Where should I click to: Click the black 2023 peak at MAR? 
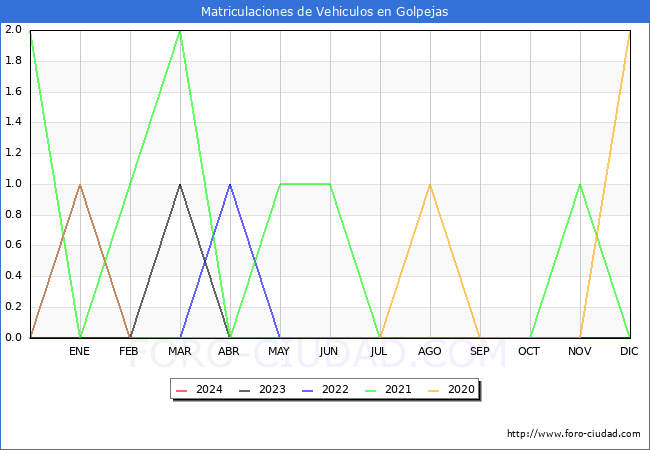pyautogui.click(x=180, y=184)
